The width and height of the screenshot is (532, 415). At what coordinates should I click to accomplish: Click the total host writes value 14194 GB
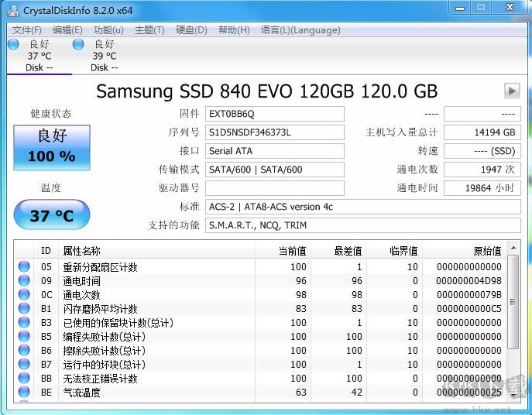482,132
